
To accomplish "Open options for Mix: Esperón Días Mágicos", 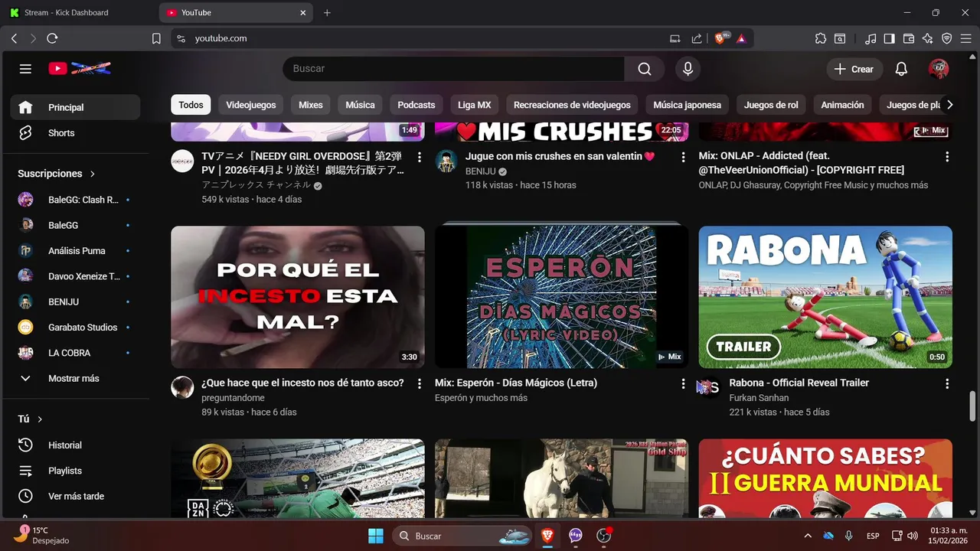I will [x=683, y=383].
